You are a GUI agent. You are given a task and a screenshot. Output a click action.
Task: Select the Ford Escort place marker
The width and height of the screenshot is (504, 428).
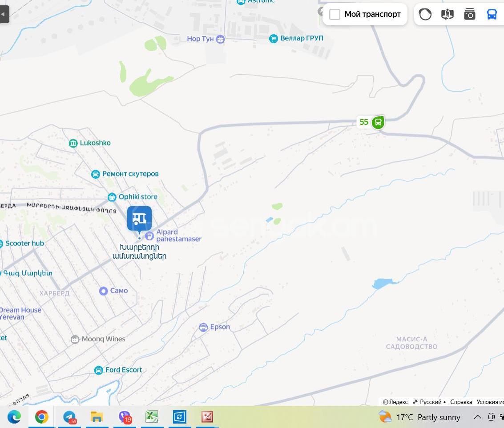(99, 370)
